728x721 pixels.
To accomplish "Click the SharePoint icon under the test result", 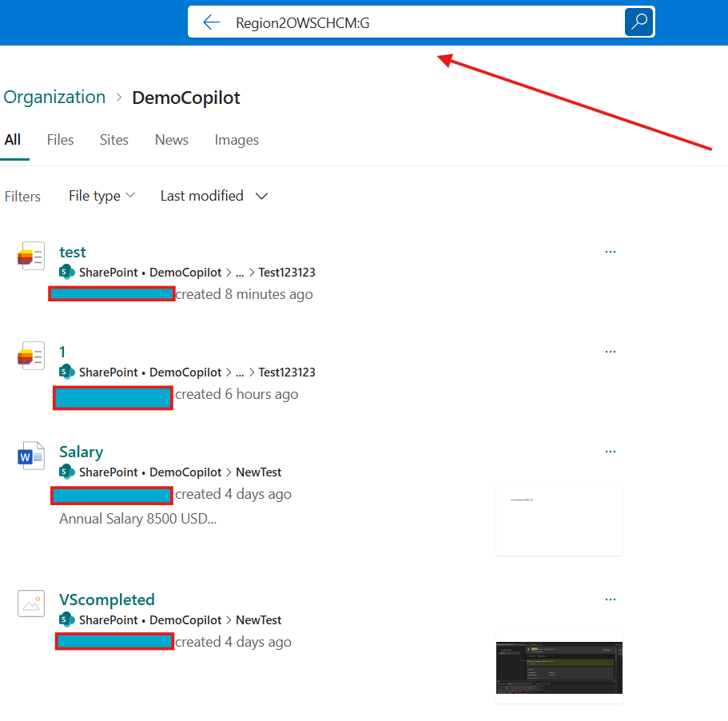I will pyautogui.click(x=66, y=272).
